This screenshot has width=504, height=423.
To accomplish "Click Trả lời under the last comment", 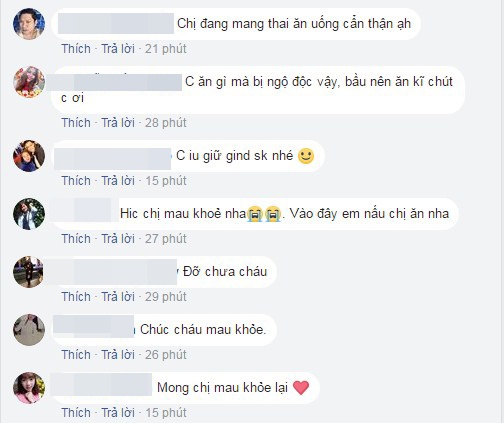I will tap(118, 413).
